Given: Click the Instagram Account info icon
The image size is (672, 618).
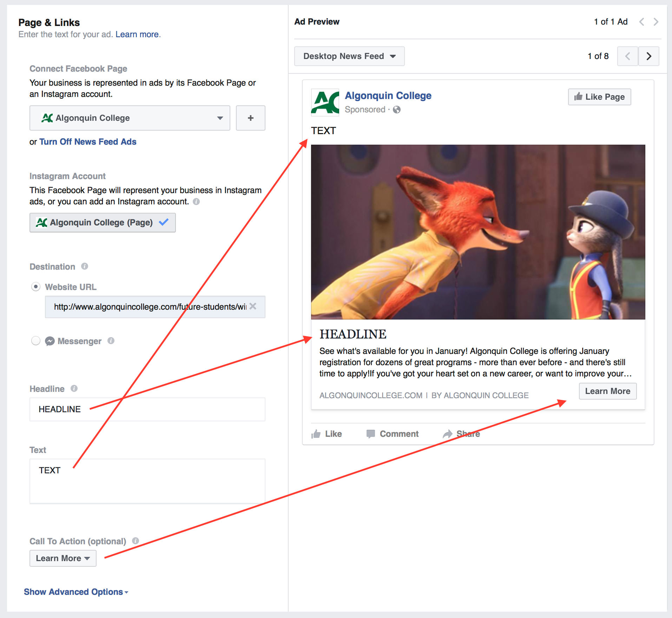Looking at the screenshot, I should [x=196, y=202].
